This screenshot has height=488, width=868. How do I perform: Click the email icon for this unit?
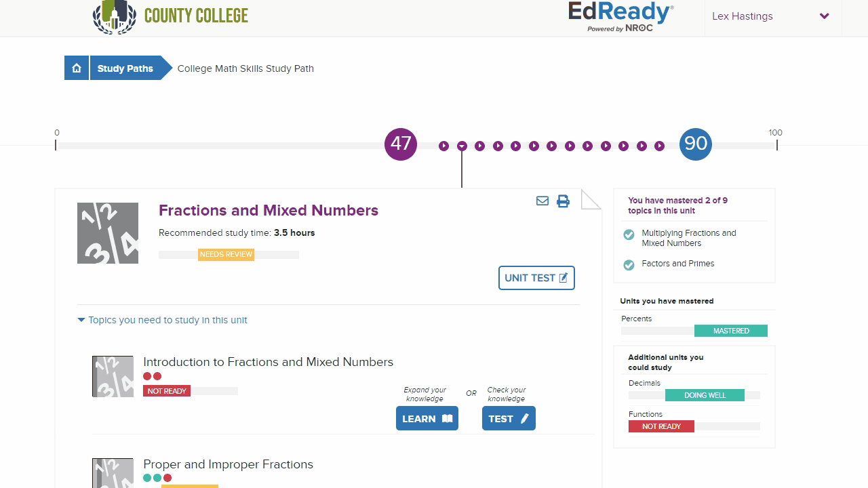tap(542, 201)
